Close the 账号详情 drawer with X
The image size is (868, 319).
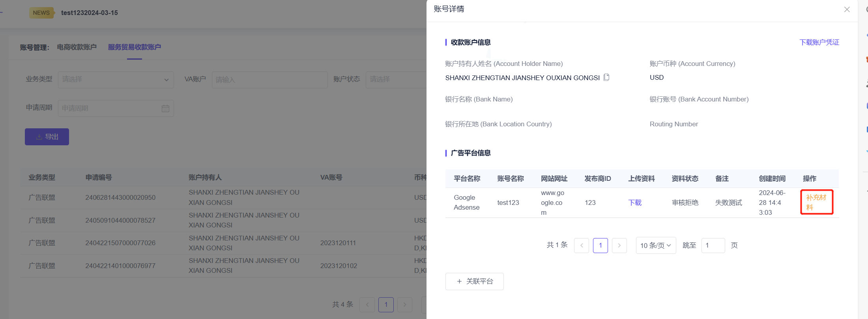click(847, 9)
